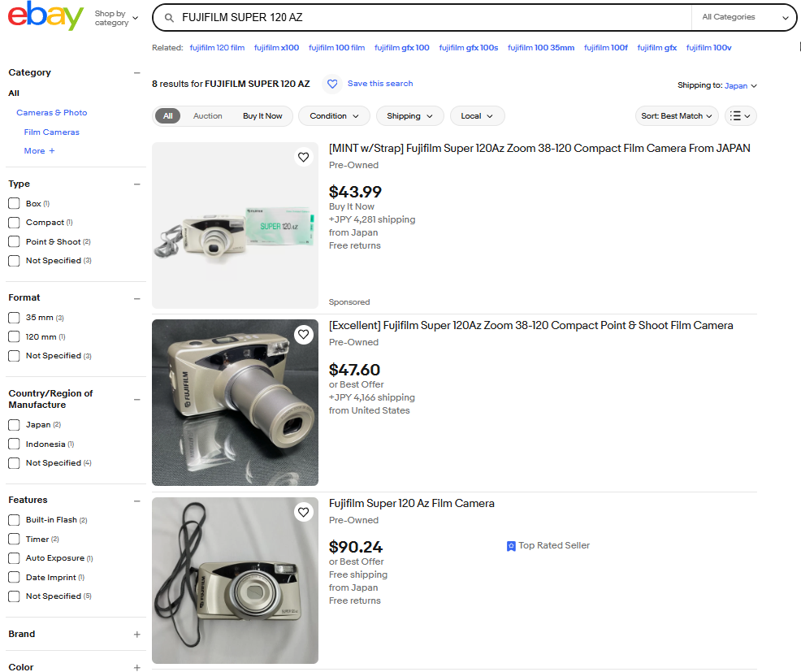Open the Shipping filter dropdown
This screenshot has width=801, height=672.
409,116
